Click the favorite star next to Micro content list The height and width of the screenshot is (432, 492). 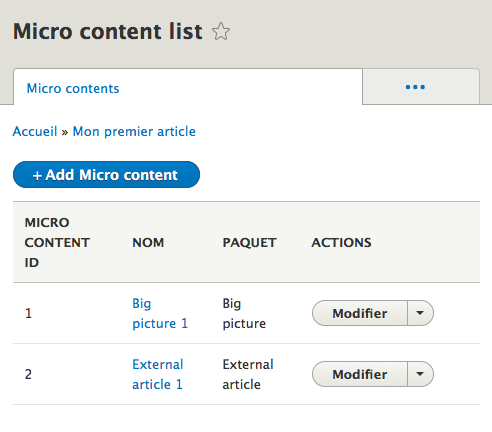click(x=221, y=31)
